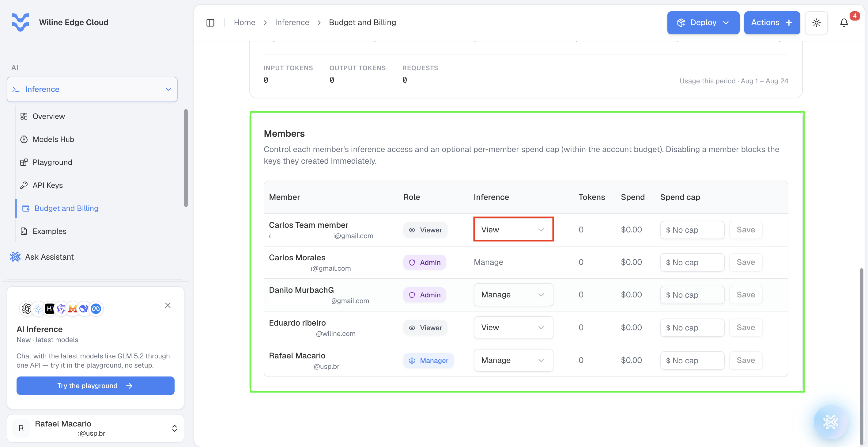Screen dimensions: 868x447
Task: Close the AI Inference promo card
Action: pyautogui.click(x=168, y=305)
